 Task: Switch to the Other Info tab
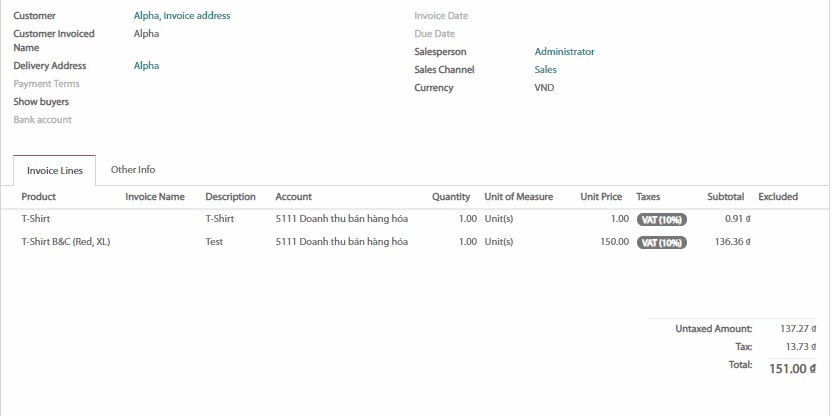click(x=133, y=170)
